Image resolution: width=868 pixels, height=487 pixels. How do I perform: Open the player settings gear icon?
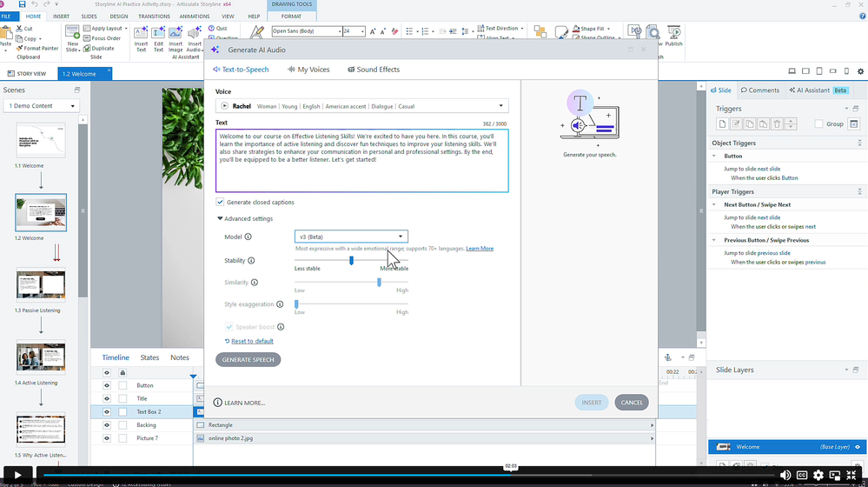(x=860, y=71)
